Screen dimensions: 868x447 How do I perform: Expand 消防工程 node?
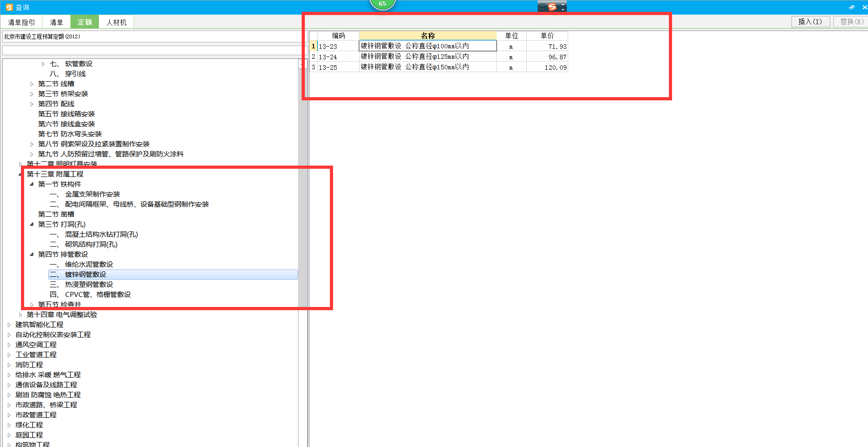click(x=9, y=365)
